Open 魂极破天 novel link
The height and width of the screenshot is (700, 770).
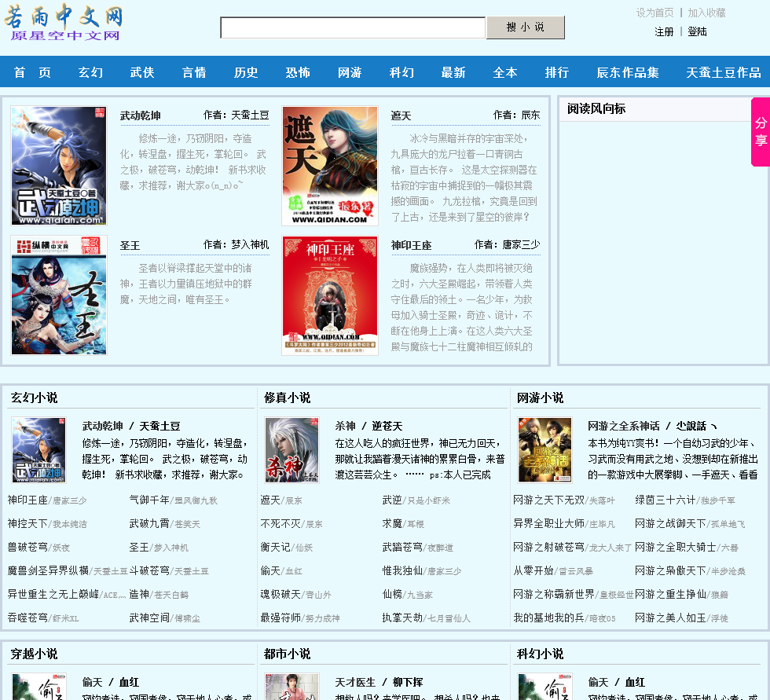pyautogui.click(x=280, y=595)
